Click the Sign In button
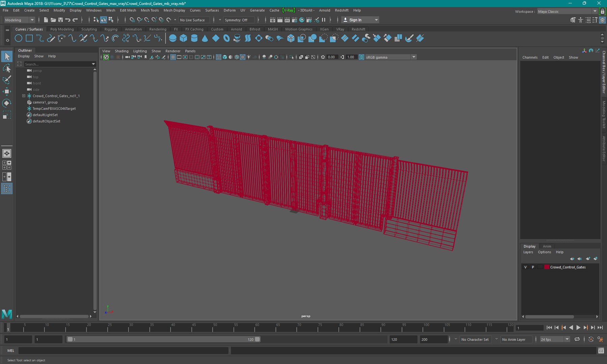 click(360, 20)
